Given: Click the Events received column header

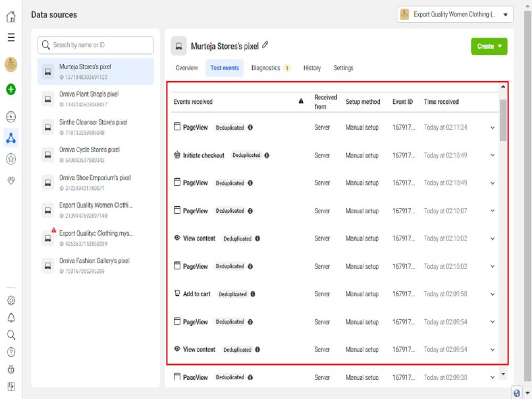Looking at the screenshot, I should click(x=193, y=102).
